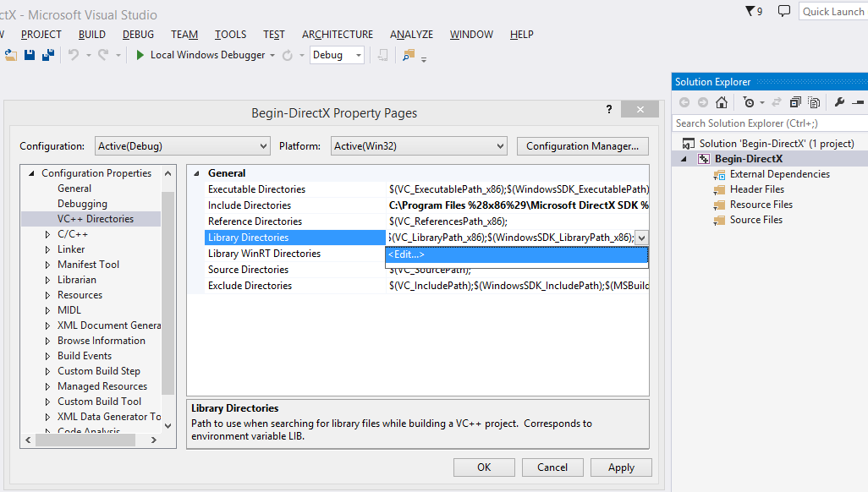
Task: Select Source Files in Solution Explorer
Action: (756, 220)
